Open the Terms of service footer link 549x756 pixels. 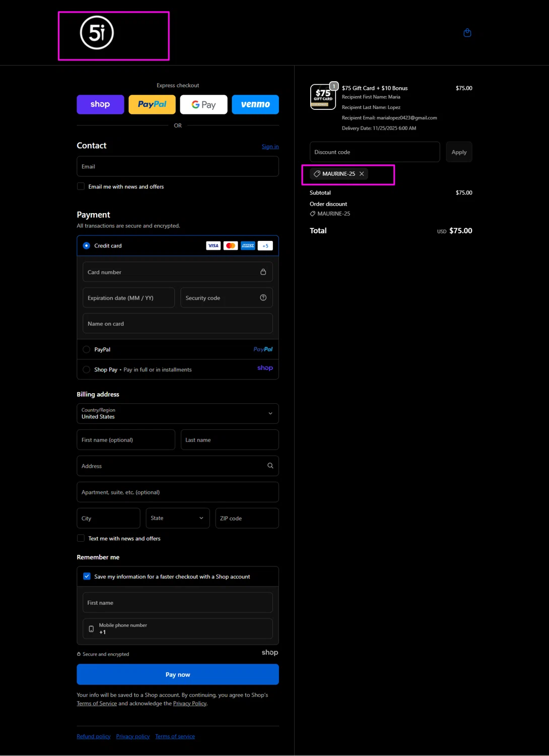pos(175,736)
